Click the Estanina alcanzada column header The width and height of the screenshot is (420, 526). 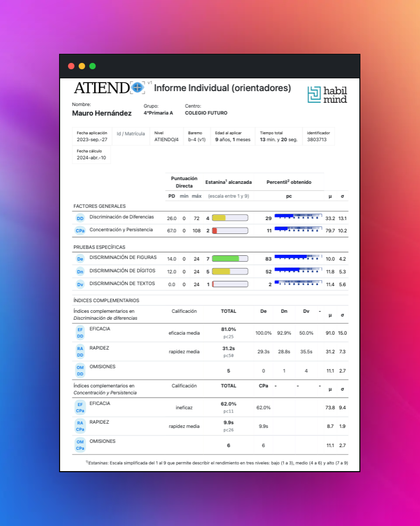[x=228, y=182]
